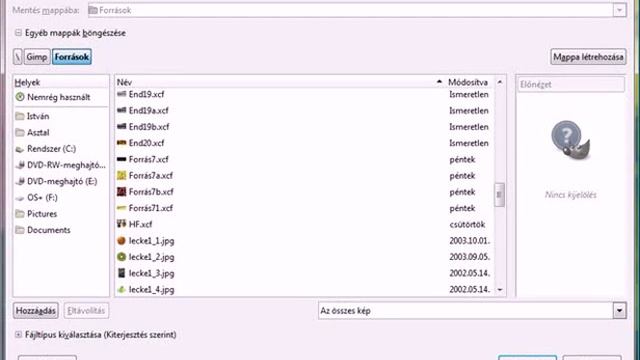Click the Forrás7a.xcf file thumbnail icon
Viewport: 640px width, 360px height.
[x=121, y=176]
